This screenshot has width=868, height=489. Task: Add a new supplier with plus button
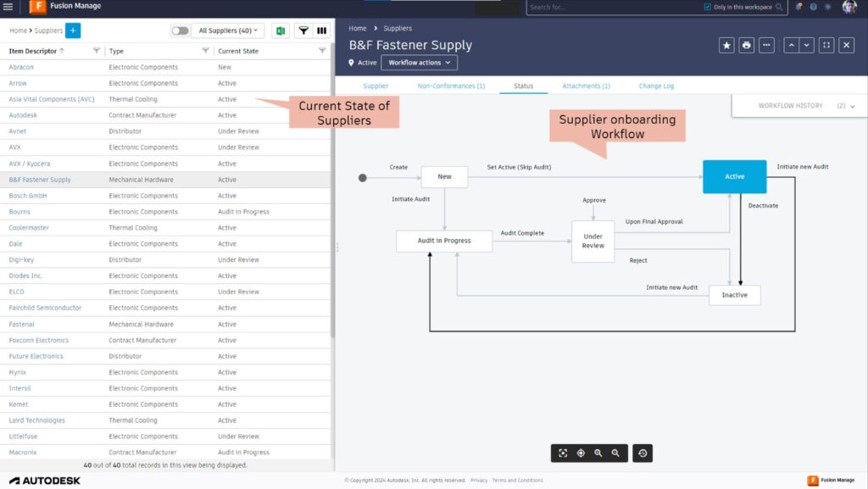coord(73,31)
